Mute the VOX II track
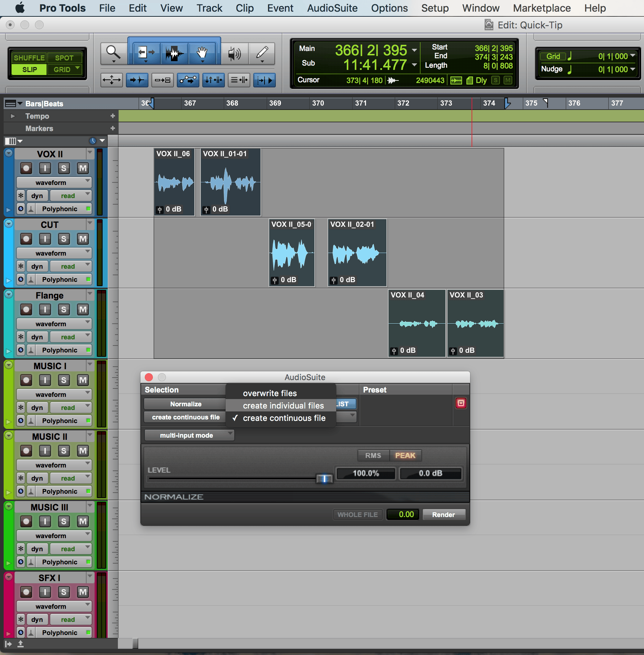 click(x=83, y=168)
